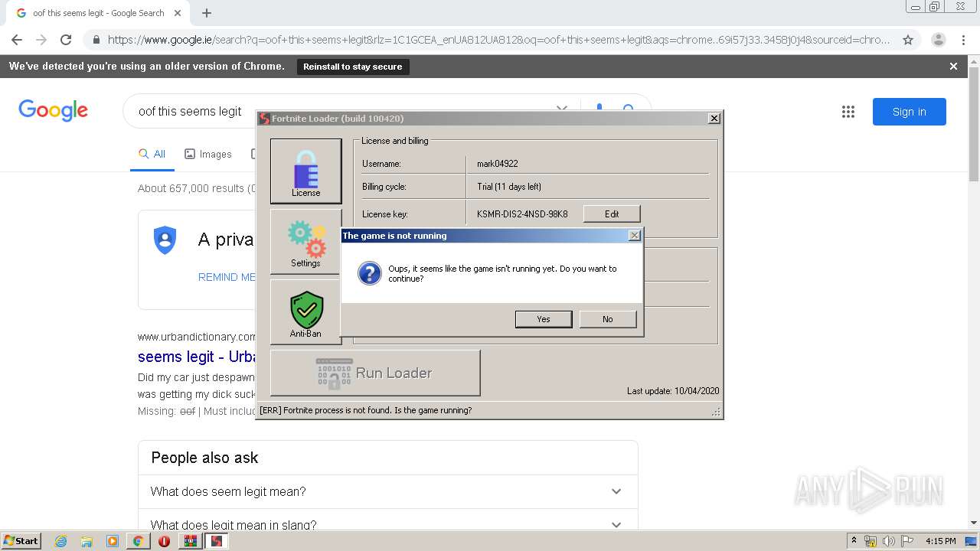Image resolution: width=980 pixels, height=551 pixels.
Task: Open the Settings section in Fortnite Loader
Action: [x=305, y=242]
